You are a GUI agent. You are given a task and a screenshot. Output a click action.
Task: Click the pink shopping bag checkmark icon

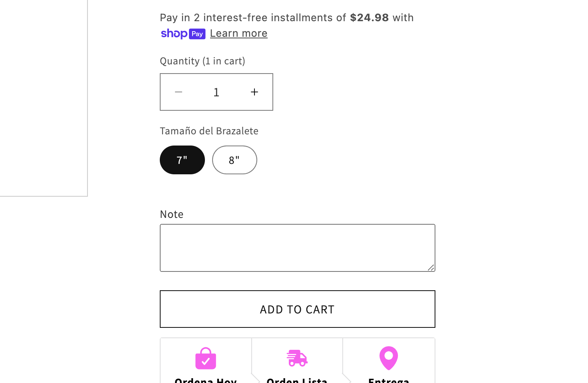pyautogui.click(x=206, y=358)
